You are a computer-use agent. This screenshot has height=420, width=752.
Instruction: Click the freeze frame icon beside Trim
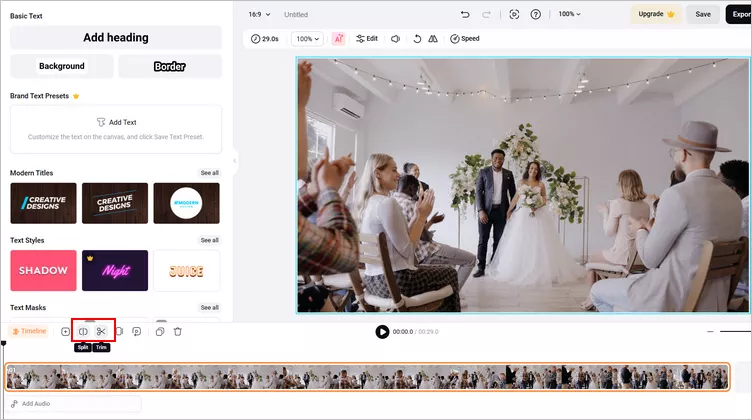point(119,331)
